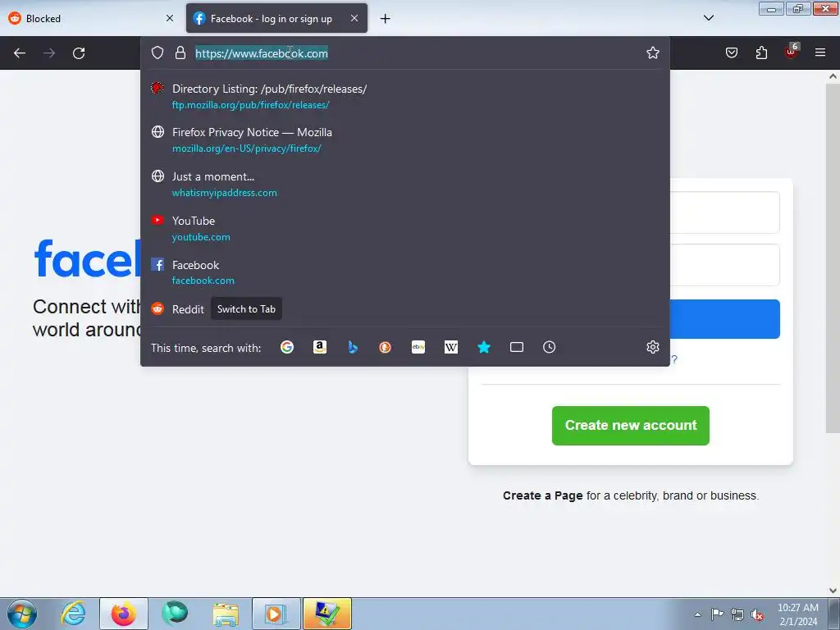Select the Facebook suggestion
Viewport: 840px width, 630px height.
point(405,272)
